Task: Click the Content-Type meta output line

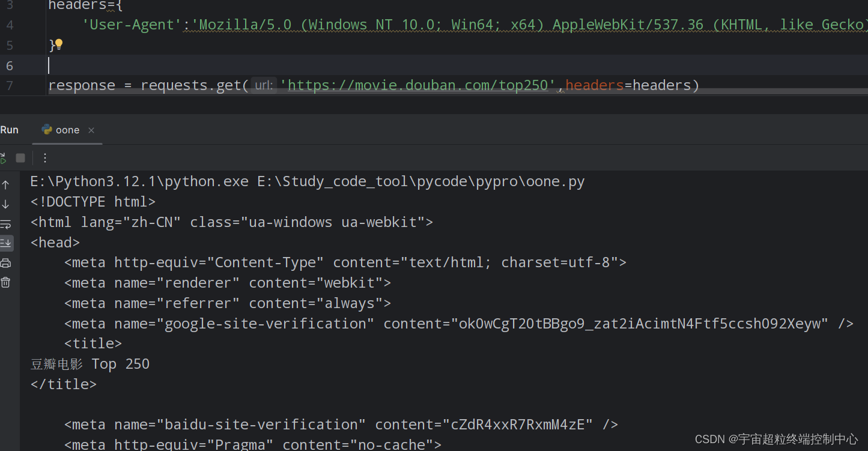Action: (x=345, y=262)
